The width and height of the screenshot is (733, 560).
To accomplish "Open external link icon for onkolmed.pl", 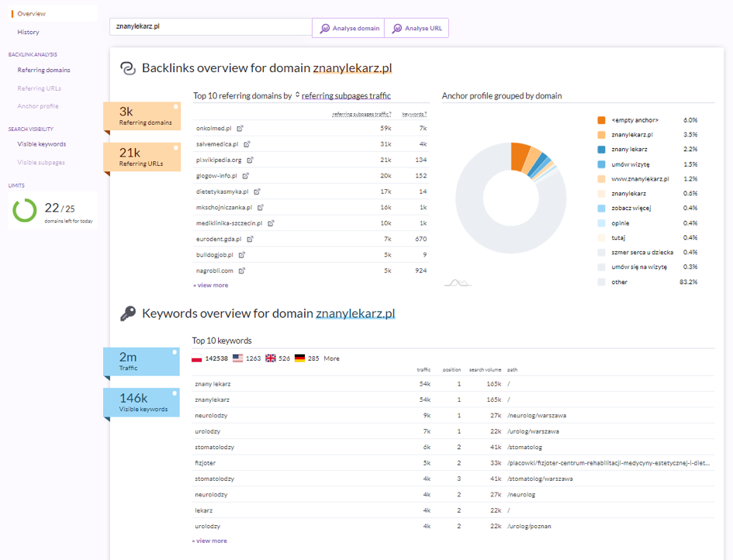I will [240, 128].
